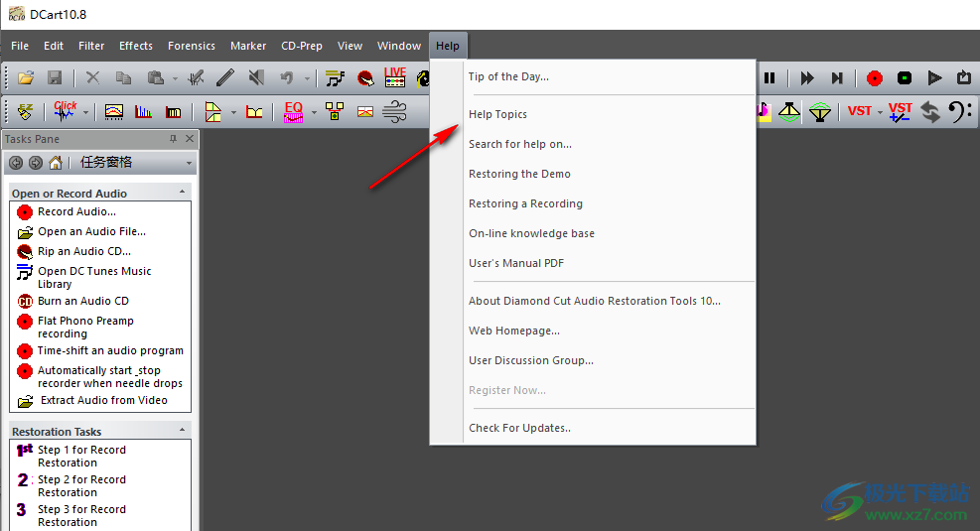Click Step 1 for Record Restoration
The image size is (980, 531).
(x=81, y=456)
